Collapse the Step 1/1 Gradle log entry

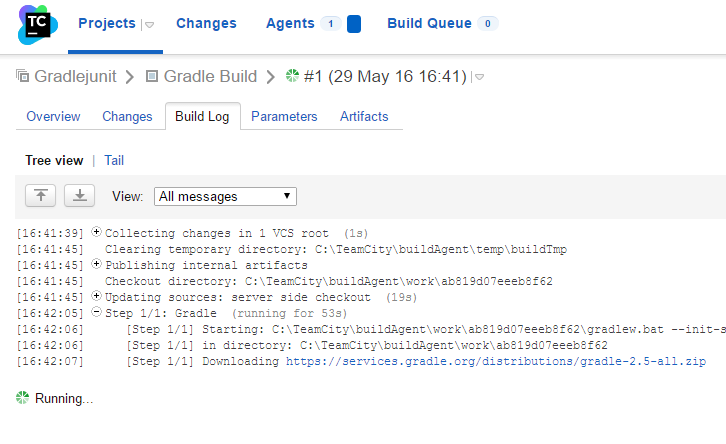pos(96,312)
